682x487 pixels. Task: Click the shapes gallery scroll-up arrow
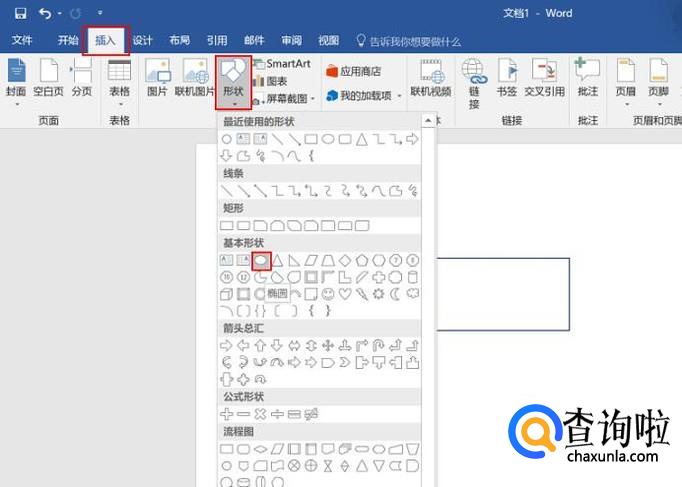tap(428, 120)
